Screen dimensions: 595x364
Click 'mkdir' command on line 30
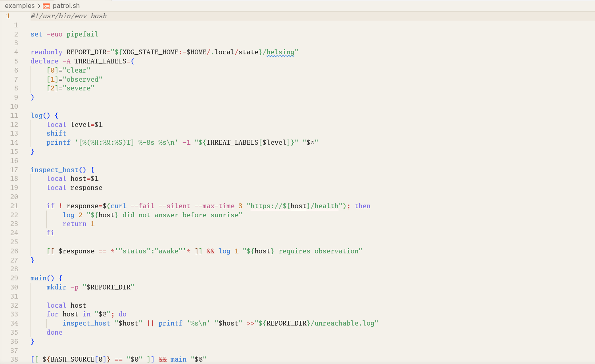pos(56,287)
